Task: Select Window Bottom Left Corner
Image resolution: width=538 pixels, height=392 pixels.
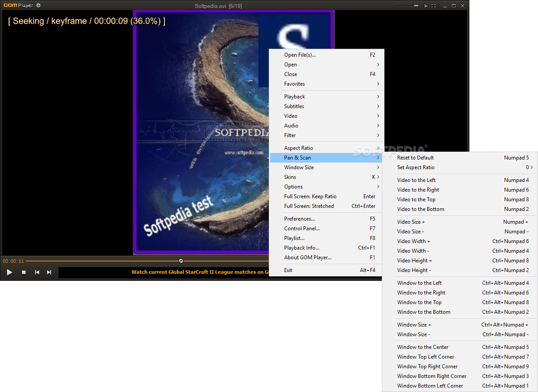Action: point(460,386)
